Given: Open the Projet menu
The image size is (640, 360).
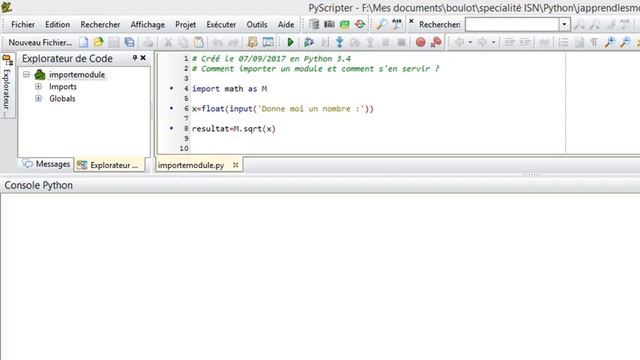Looking at the screenshot, I should coord(186,24).
